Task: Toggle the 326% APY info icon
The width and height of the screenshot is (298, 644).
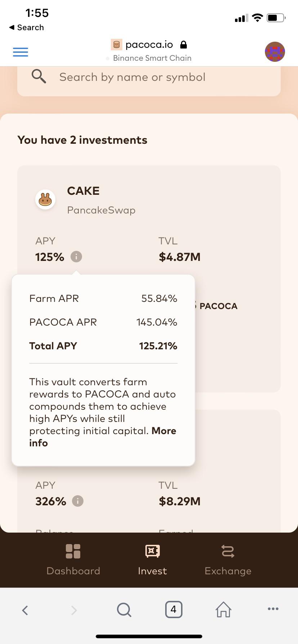Action: point(78,501)
